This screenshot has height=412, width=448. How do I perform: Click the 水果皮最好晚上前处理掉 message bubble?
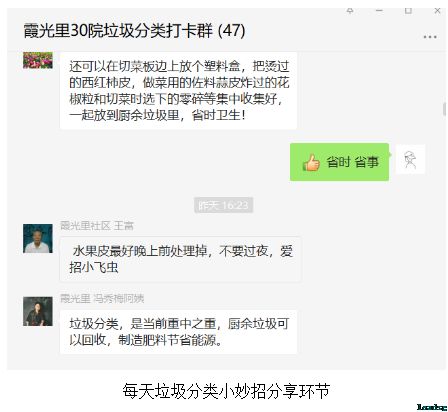tap(180, 259)
